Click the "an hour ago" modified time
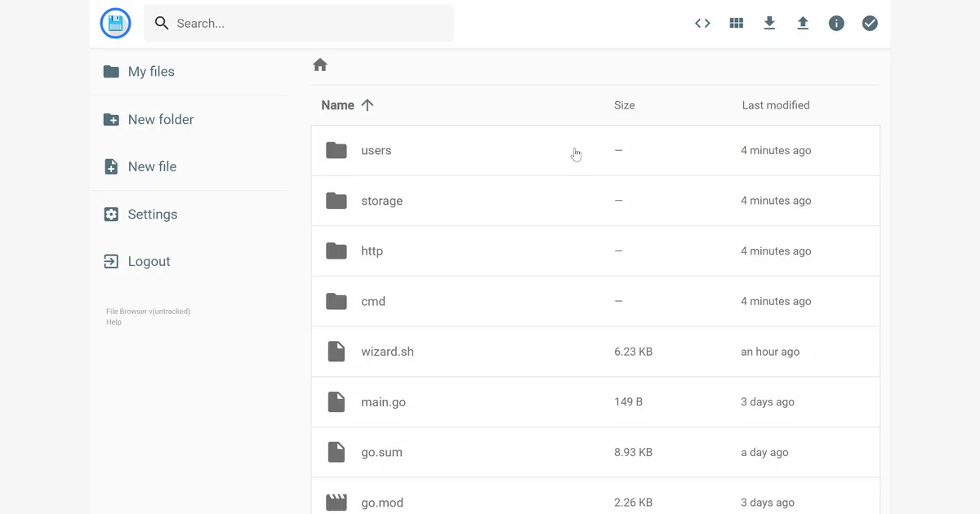This screenshot has height=514, width=980. [770, 352]
